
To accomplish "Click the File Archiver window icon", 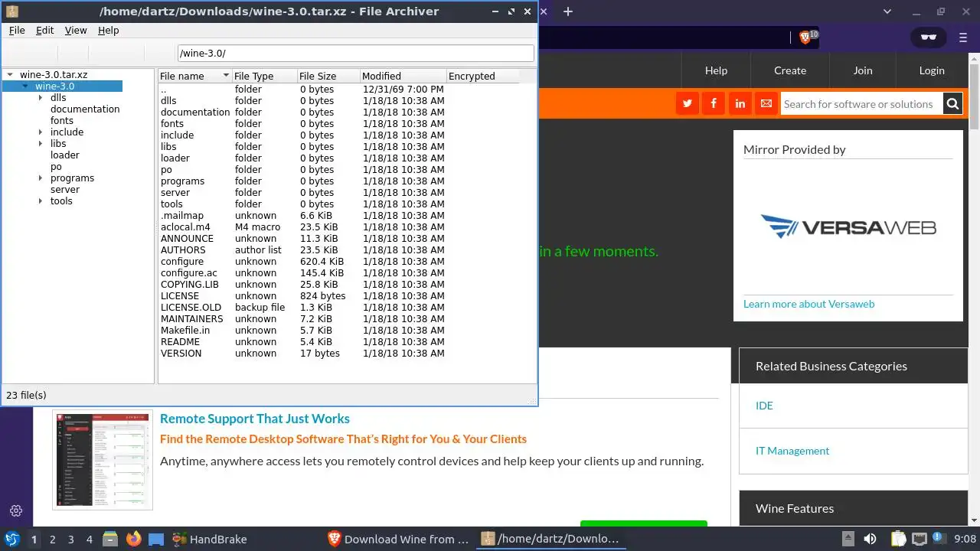I will [12, 11].
